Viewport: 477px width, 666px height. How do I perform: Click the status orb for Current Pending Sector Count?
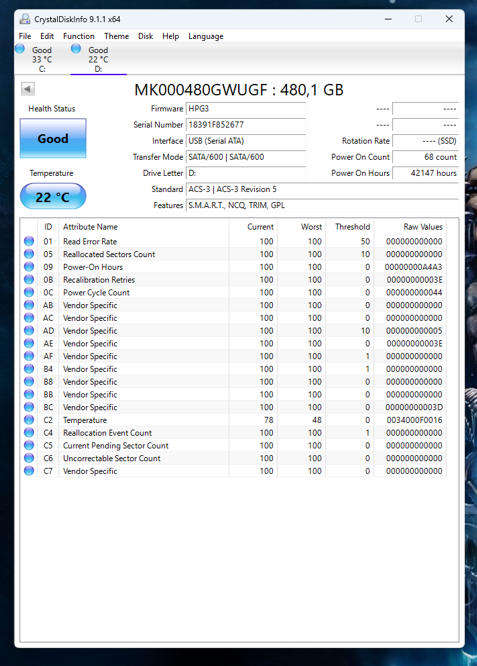pos(29,445)
